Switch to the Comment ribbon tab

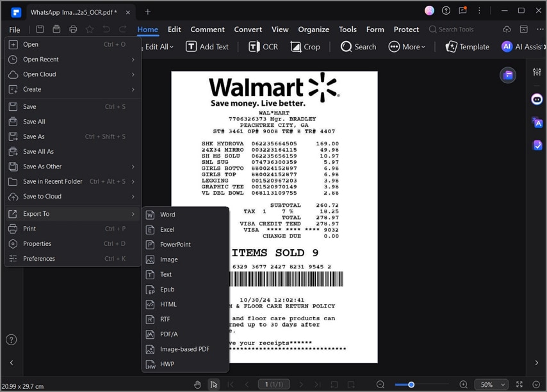[208, 29]
